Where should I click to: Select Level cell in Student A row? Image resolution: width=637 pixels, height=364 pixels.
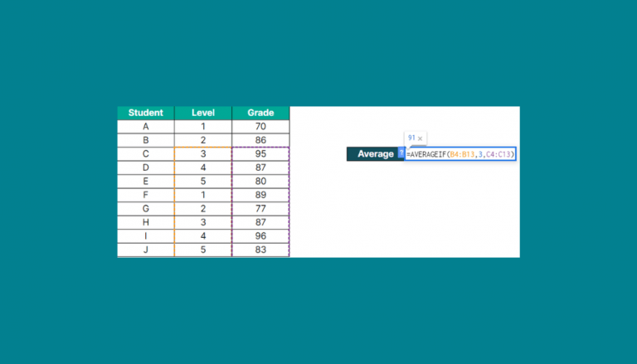(203, 127)
